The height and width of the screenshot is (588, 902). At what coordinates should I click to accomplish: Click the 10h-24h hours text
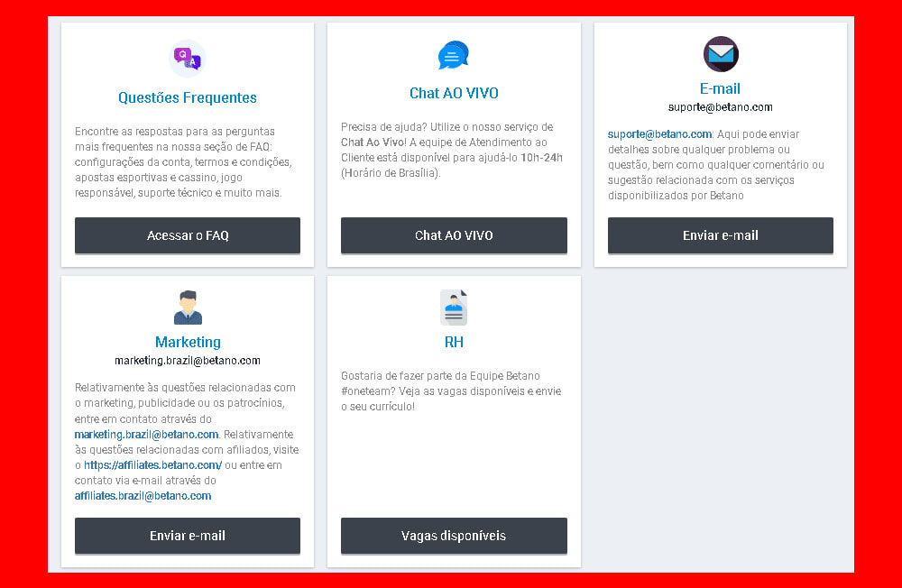click(541, 158)
